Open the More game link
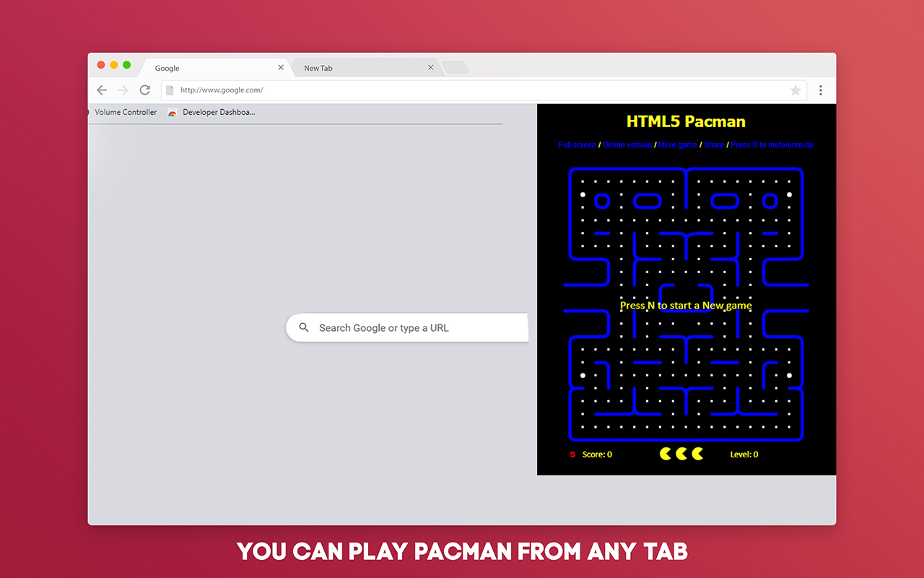The image size is (924, 578). tap(678, 145)
